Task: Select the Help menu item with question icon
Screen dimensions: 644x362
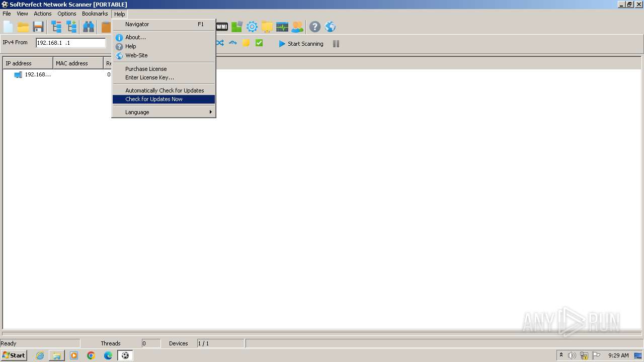Action: pos(164,46)
